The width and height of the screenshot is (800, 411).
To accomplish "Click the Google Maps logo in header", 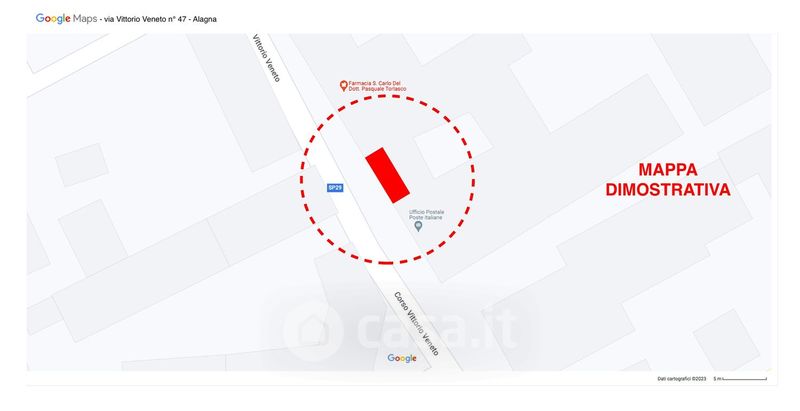I will (x=66, y=19).
